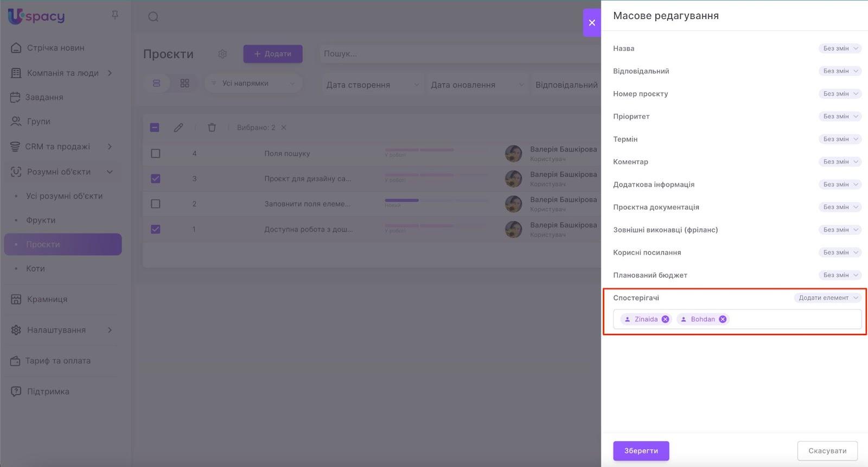Collapse Розумні об'єкти submenu chevron
The width and height of the screenshot is (868, 467).
(x=110, y=172)
